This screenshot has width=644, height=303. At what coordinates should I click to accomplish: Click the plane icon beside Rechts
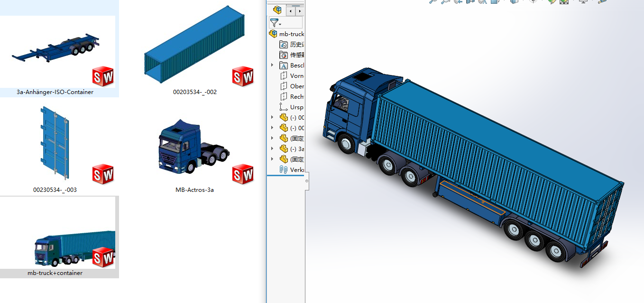[x=284, y=97]
